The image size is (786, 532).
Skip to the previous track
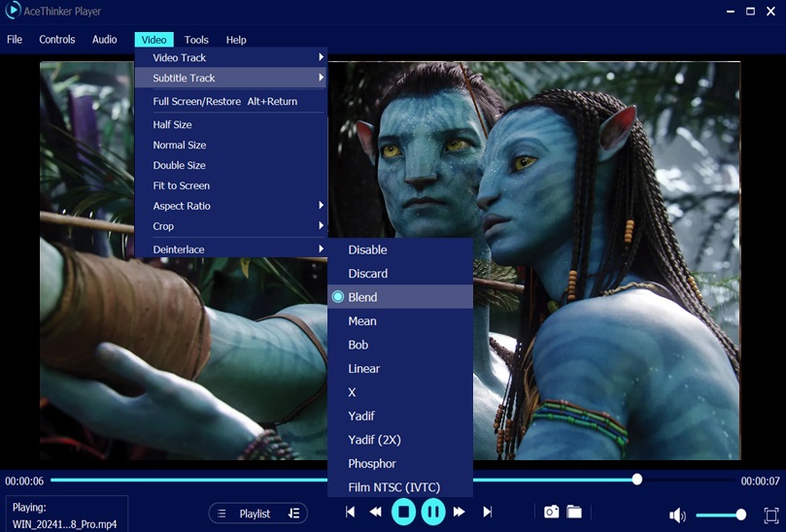[351, 512]
